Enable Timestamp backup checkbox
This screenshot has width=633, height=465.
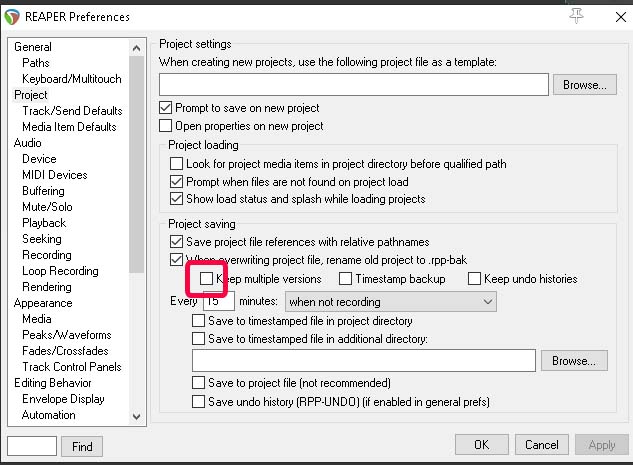click(x=345, y=278)
